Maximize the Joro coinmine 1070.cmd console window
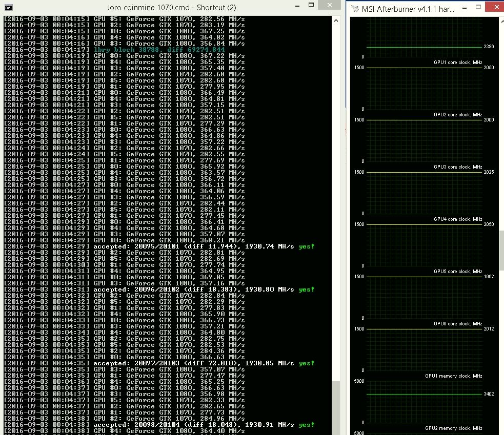This screenshot has width=504, height=435. click(311, 5)
